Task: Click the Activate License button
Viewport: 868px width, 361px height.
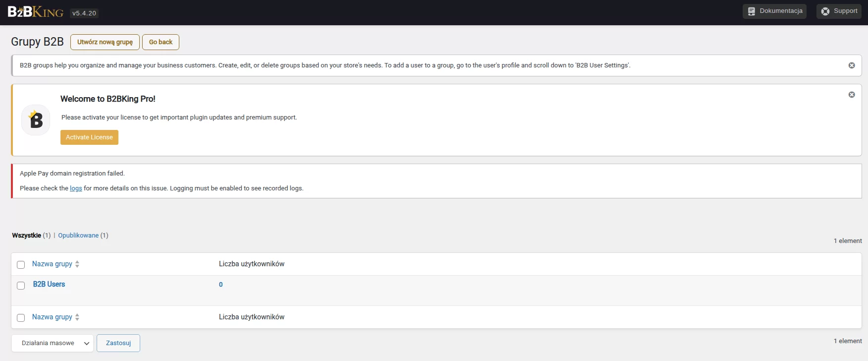Action: (x=89, y=137)
